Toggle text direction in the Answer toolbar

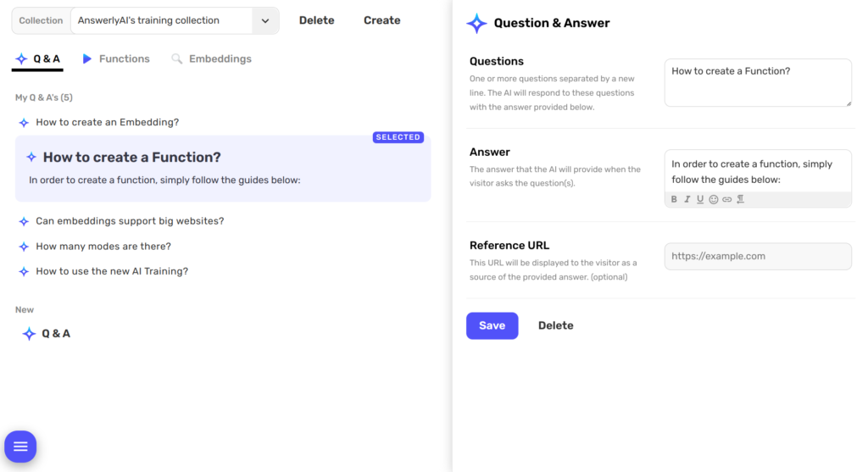coord(740,200)
